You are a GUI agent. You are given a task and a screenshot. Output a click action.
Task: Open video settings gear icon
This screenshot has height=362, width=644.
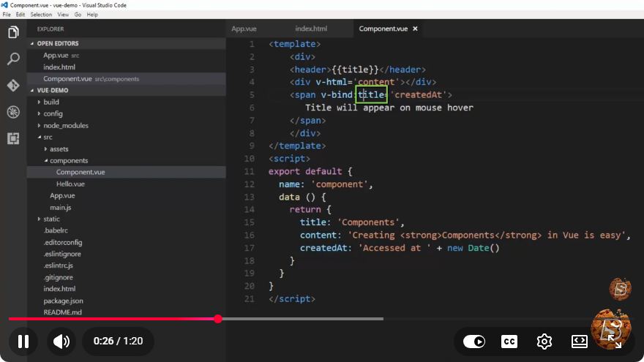(544, 341)
